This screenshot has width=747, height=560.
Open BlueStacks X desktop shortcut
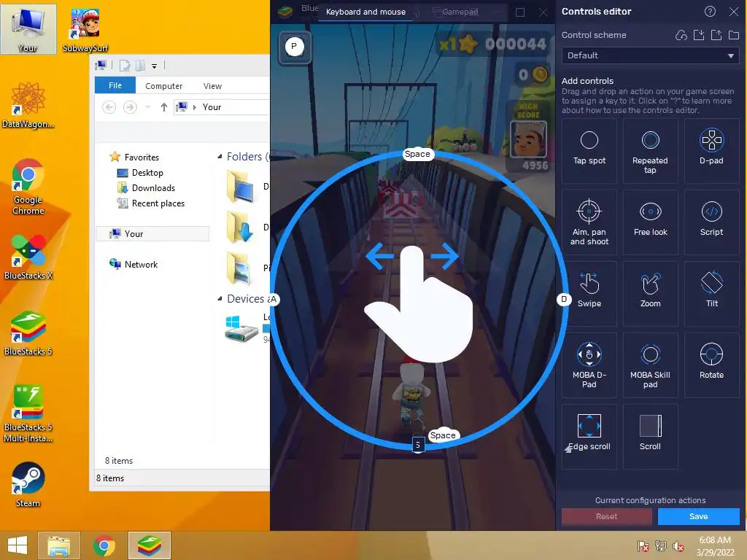point(28,257)
